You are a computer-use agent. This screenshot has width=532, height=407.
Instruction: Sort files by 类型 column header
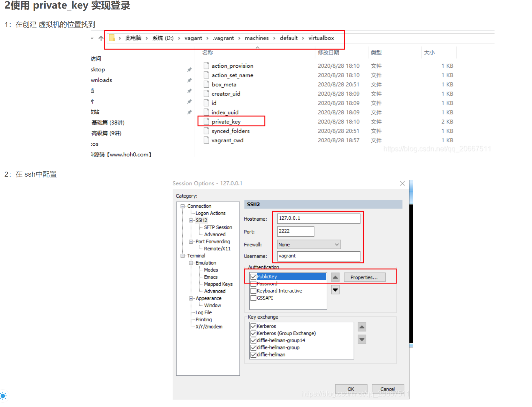376,53
